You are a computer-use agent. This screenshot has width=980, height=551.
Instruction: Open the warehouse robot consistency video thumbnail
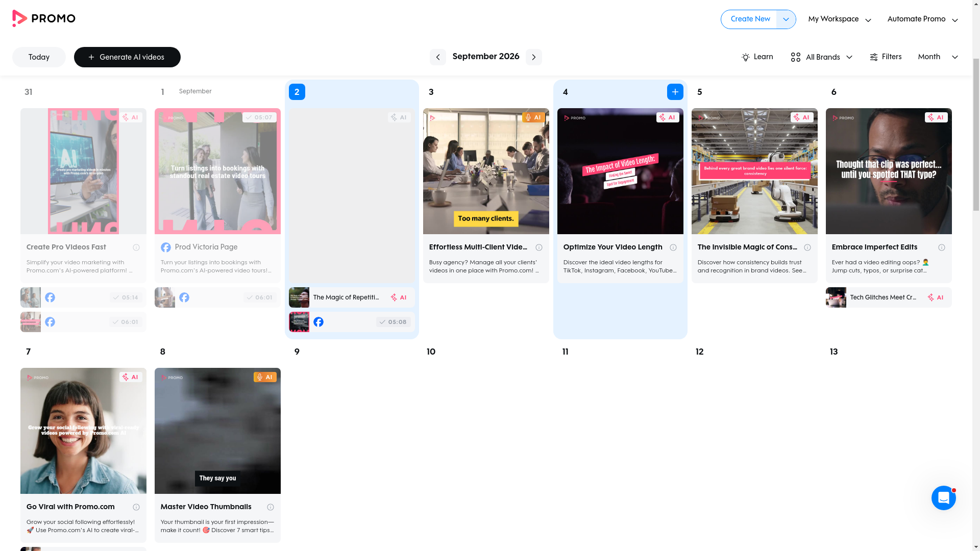(754, 171)
